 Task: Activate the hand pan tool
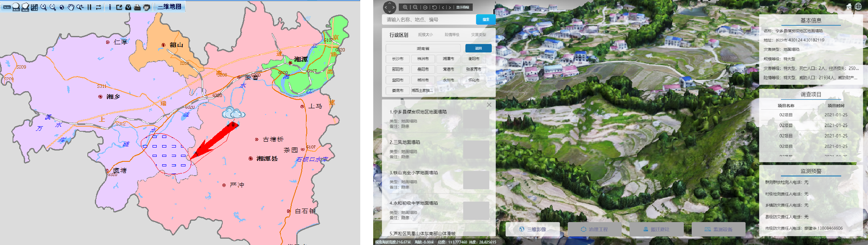(x=71, y=7)
